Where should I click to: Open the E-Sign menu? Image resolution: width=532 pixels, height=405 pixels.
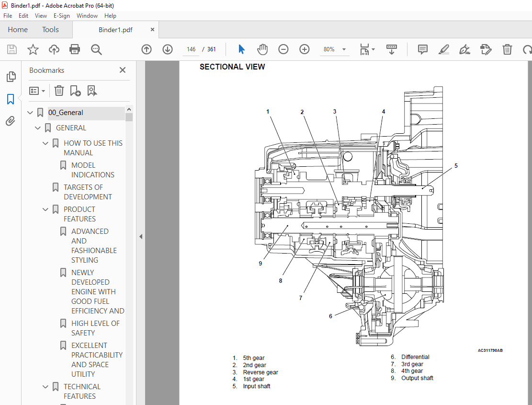pyautogui.click(x=61, y=15)
